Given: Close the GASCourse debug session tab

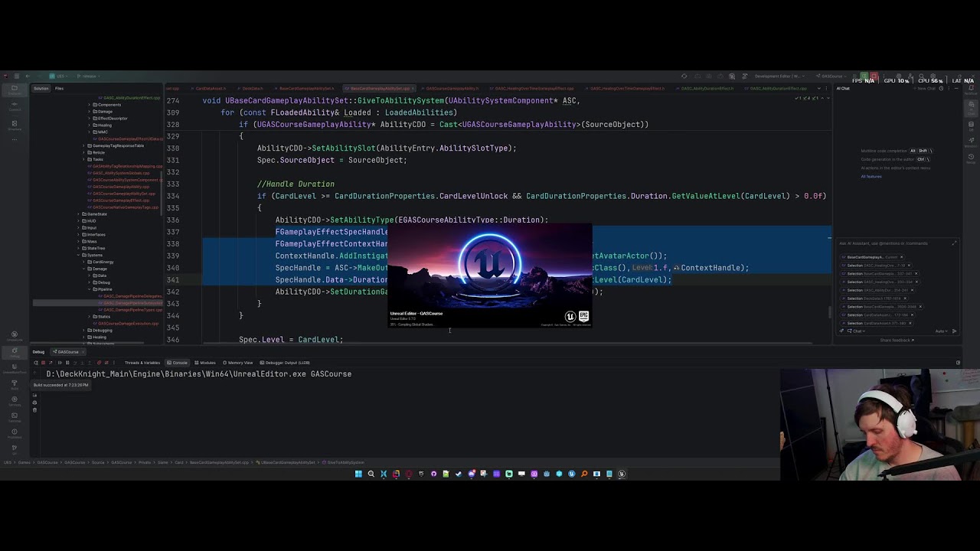Looking at the screenshot, I should tap(83, 352).
